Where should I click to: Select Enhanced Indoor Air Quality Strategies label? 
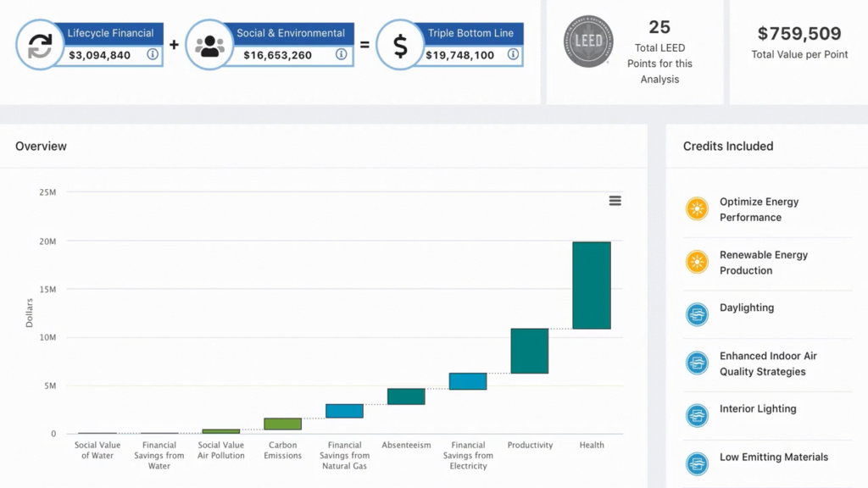point(768,363)
